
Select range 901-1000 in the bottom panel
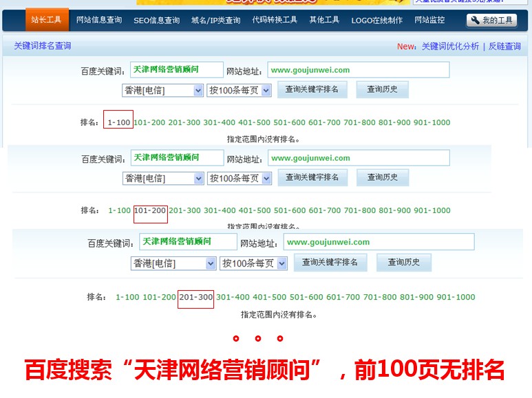(456, 298)
